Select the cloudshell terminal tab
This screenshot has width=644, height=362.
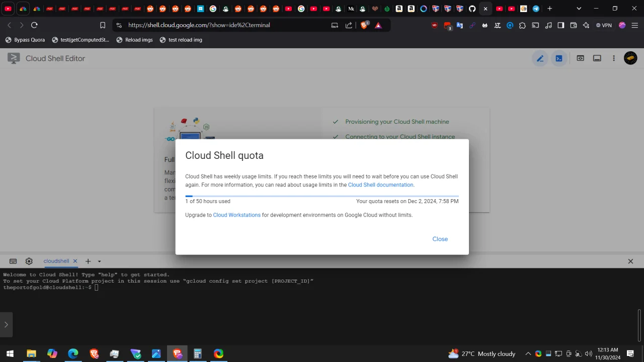[x=56, y=261]
